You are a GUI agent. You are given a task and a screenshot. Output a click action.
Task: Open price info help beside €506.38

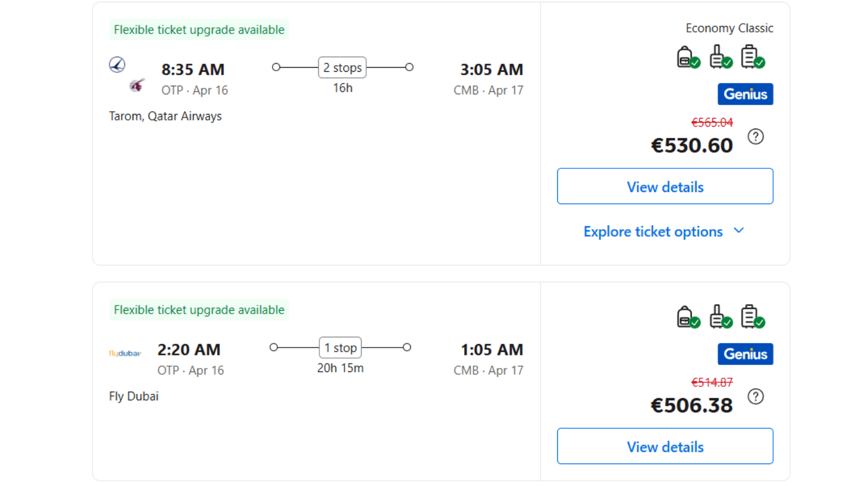(x=755, y=396)
